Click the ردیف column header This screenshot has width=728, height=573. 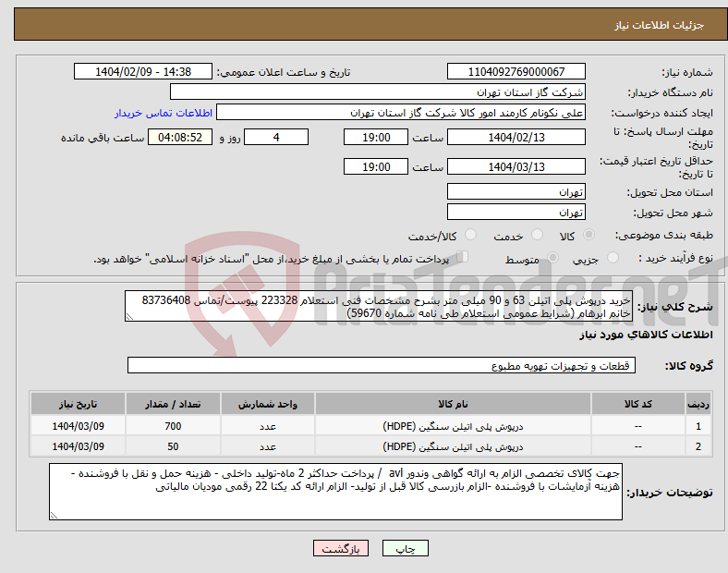tap(698, 404)
